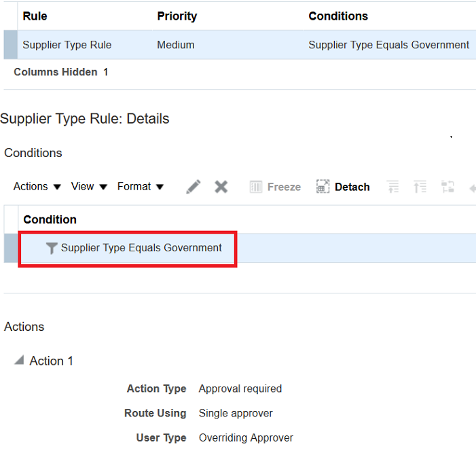This screenshot has width=476, height=449.
Task: Click the pencil edit icon
Action: tap(194, 187)
